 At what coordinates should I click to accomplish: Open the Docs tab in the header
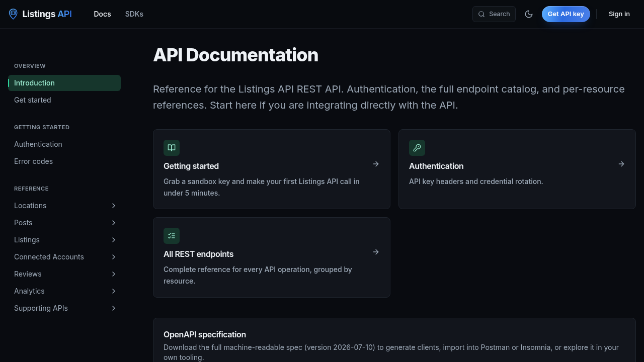tap(102, 14)
